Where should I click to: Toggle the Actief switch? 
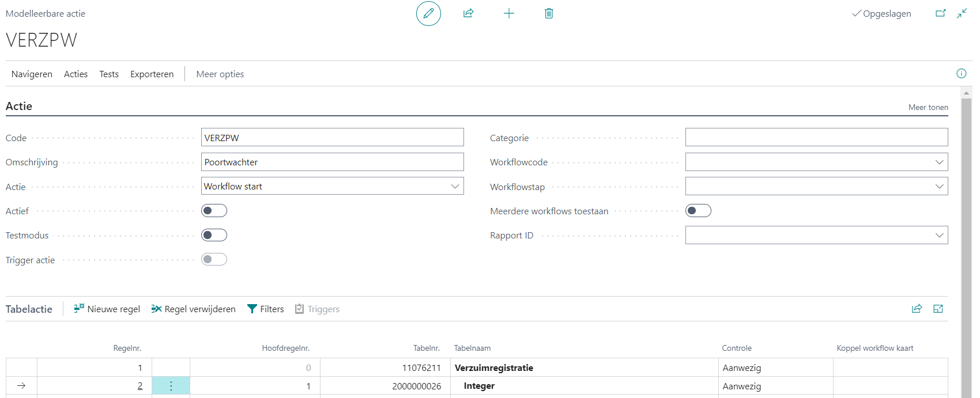click(x=214, y=211)
